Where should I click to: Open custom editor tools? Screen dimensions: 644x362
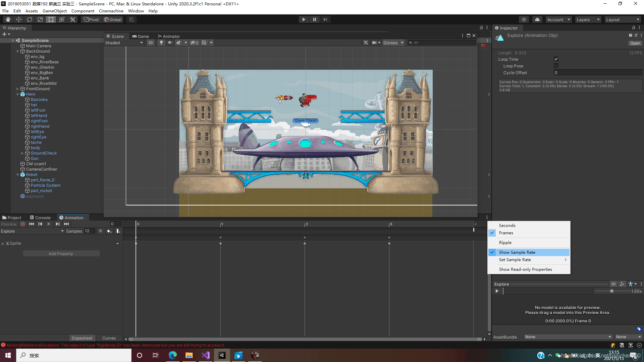point(72,19)
